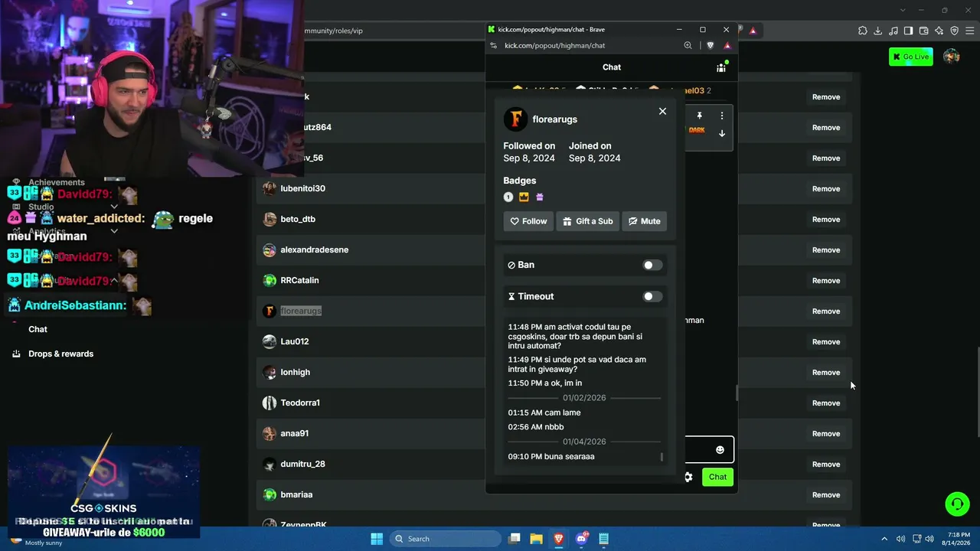Show hidden system tray icons
This screenshot has height=551, width=980.
[884, 539]
